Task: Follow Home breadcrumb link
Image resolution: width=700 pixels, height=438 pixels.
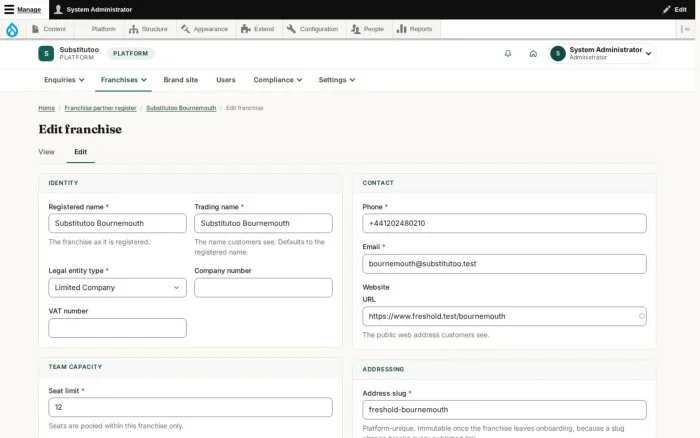Action: [x=46, y=108]
